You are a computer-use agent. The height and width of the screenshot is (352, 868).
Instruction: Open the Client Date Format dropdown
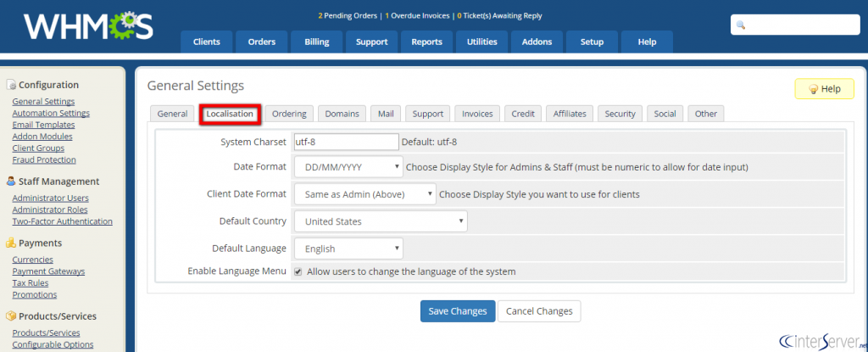(x=365, y=194)
